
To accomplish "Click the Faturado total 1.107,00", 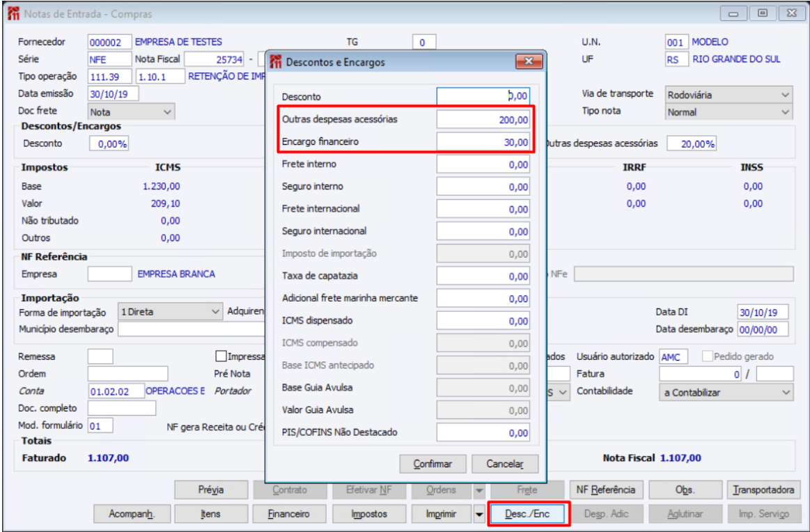I will (x=109, y=457).
